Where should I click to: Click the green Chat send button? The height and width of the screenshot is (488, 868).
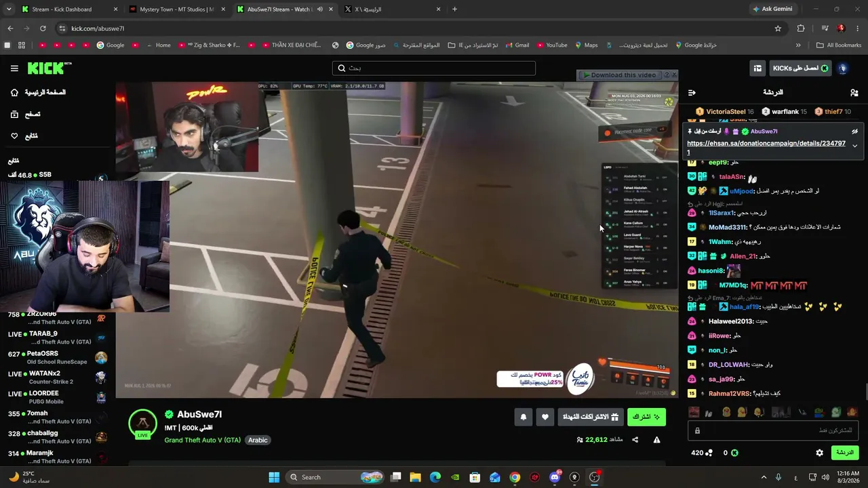pos(844,453)
